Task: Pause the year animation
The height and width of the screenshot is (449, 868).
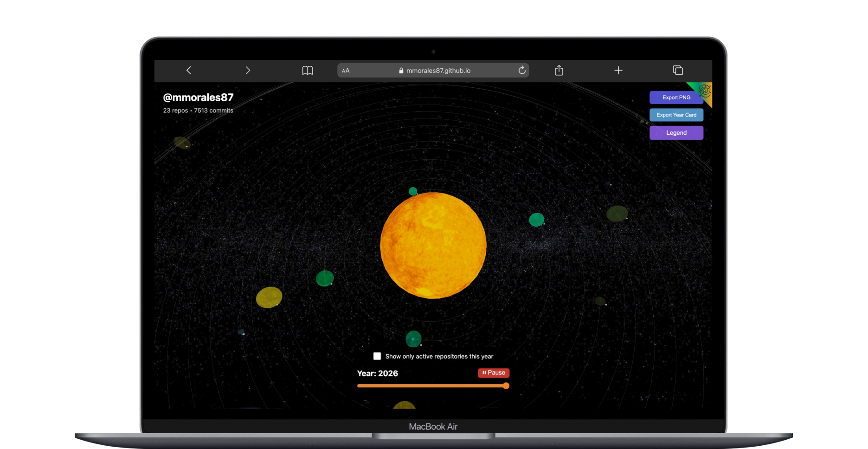Action: click(493, 373)
